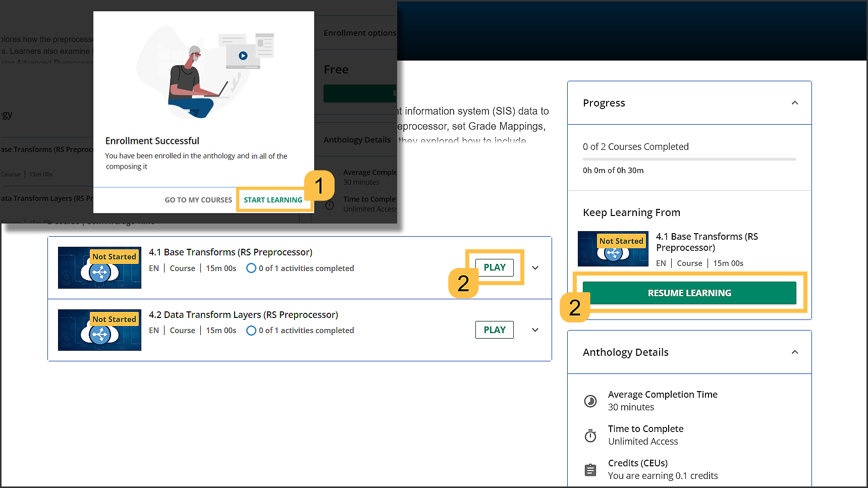Click the 4.1 activities completed circle indicator
868x488 pixels.
coord(251,268)
